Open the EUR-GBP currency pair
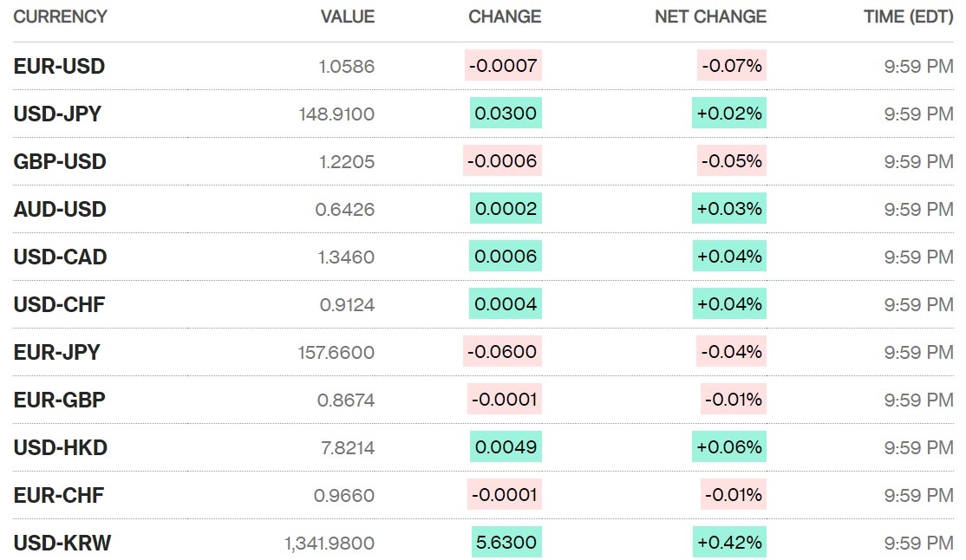The height and width of the screenshot is (560, 966). pos(59,400)
